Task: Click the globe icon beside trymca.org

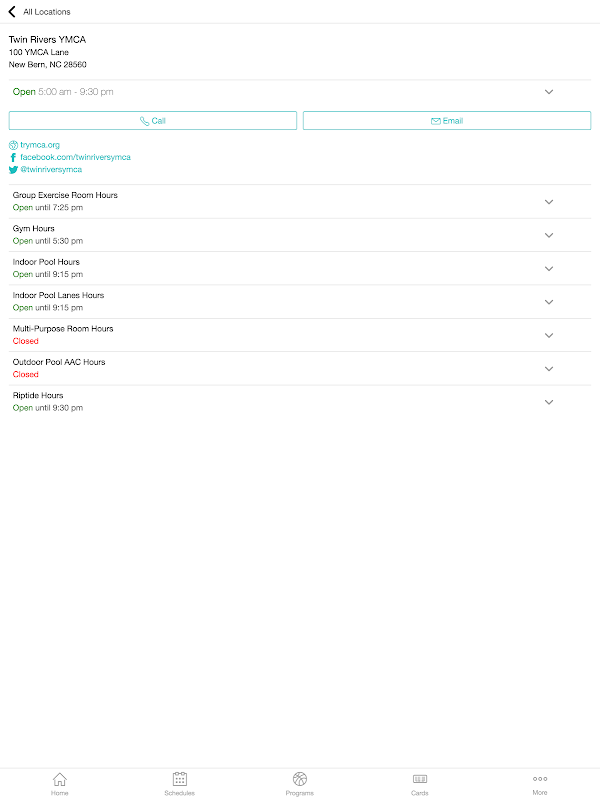Action: pos(13,145)
